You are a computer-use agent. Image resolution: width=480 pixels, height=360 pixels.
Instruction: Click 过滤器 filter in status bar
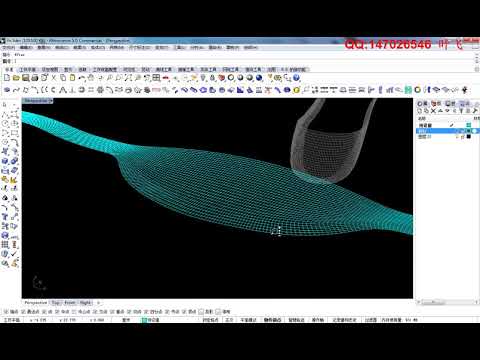click(x=370, y=320)
